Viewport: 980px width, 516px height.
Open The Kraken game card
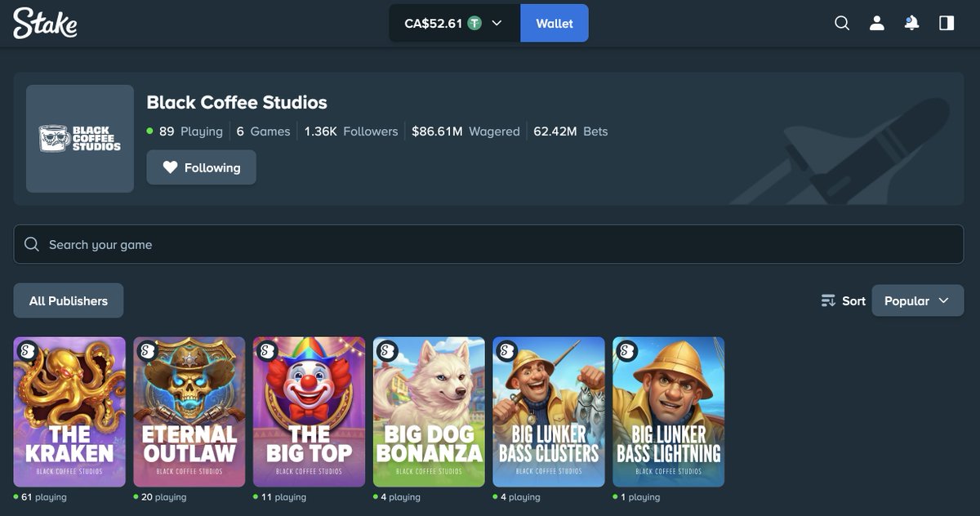(69, 412)
